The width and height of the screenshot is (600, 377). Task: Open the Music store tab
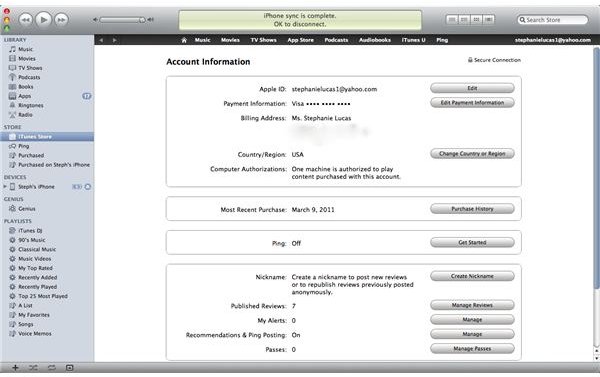tap(202, 40)
